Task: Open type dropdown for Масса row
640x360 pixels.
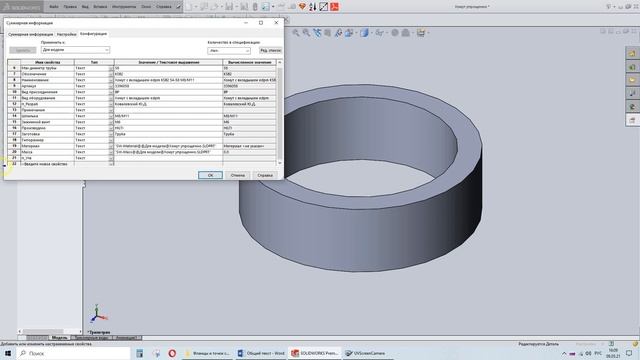Action: (x=111, y=152)
